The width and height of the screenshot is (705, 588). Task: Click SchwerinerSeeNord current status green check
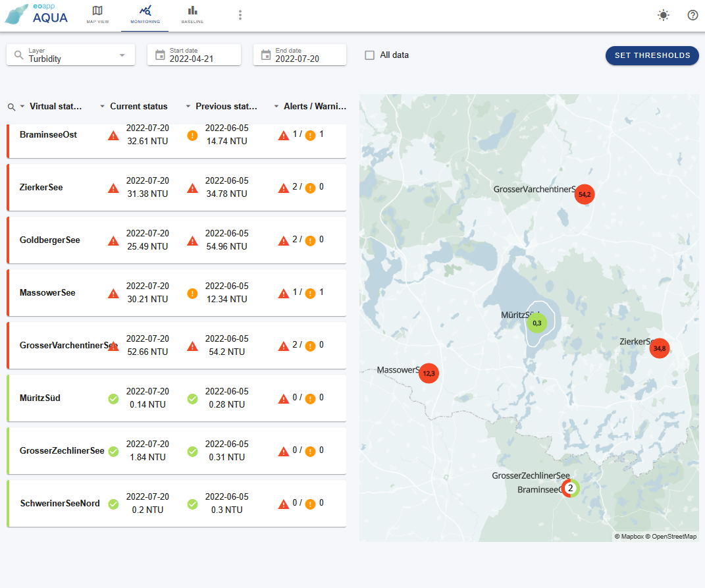pos(113,504)
